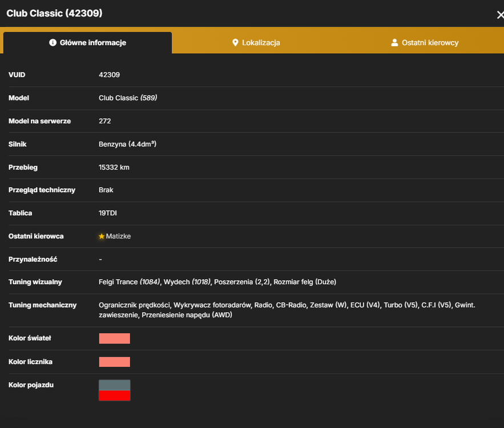Viewport: 504px width, 428px height.
Task: Open the driver profile link Matizke
Action: click(x=118, y=236)
